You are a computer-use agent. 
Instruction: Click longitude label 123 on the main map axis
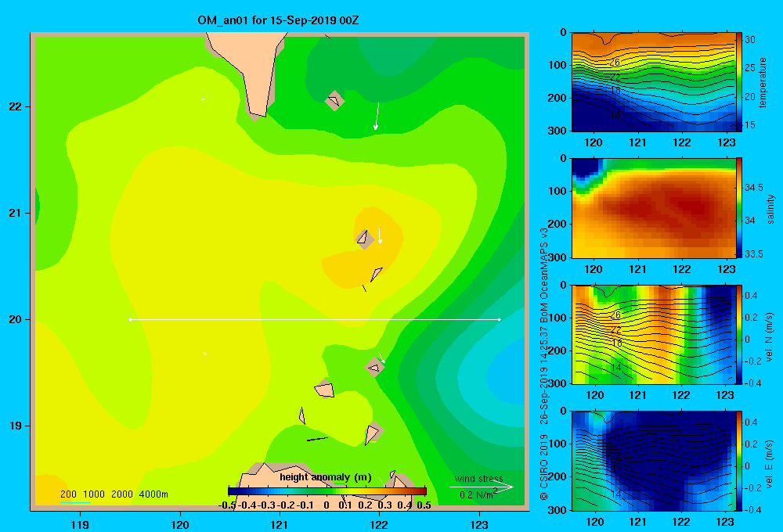pyautogui.click(x=479, y=524)
